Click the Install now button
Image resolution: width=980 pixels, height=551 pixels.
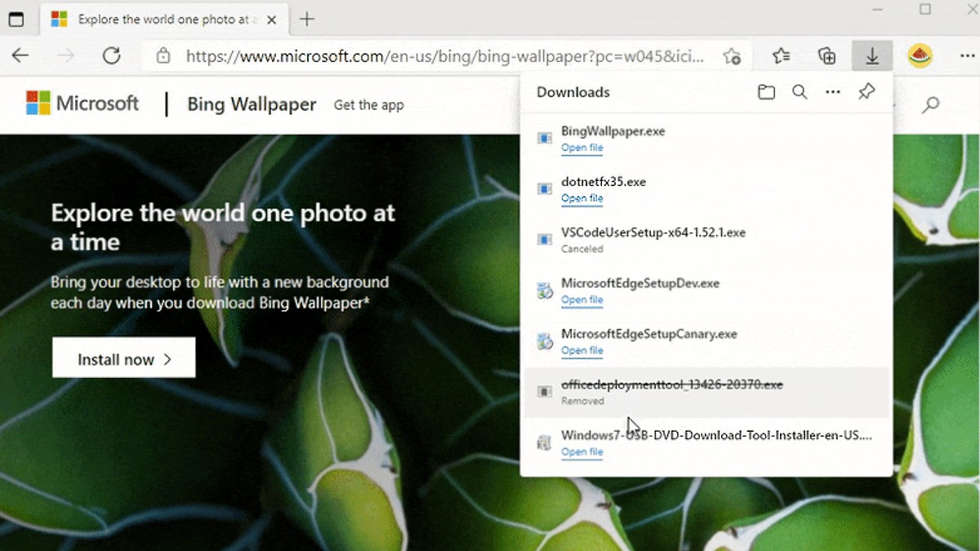pyautogui.click(x=123, y=358)
